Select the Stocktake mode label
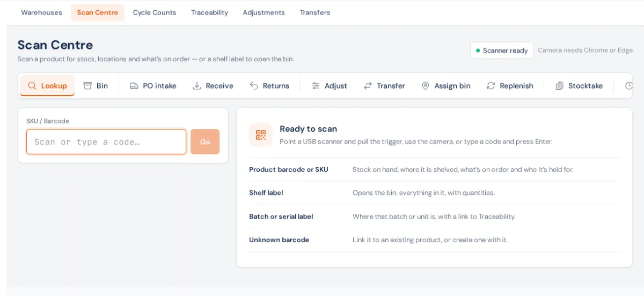Screen dimensions: 644x296 (x=586, y=86)
